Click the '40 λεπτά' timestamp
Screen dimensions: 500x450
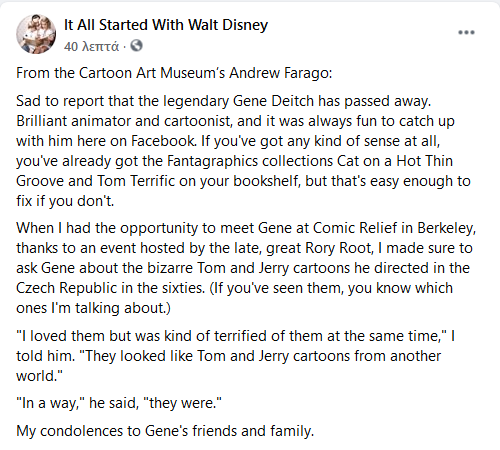(x=91, y=46)
